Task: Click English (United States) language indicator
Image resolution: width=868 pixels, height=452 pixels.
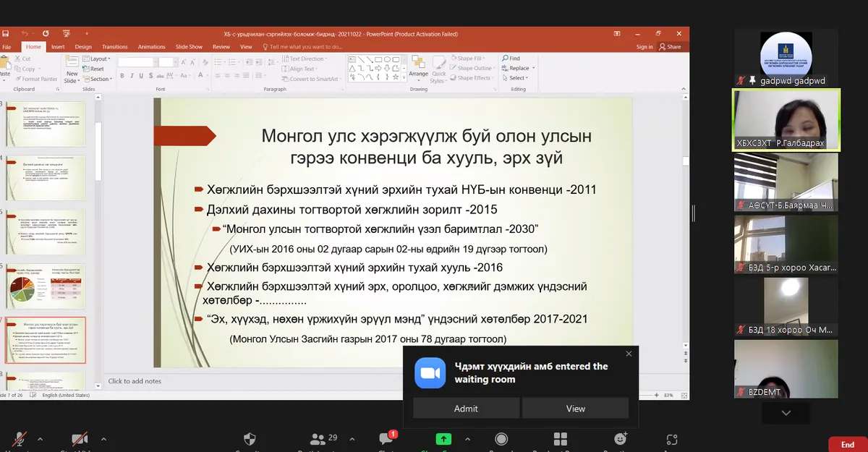Action: pos(65,396)
